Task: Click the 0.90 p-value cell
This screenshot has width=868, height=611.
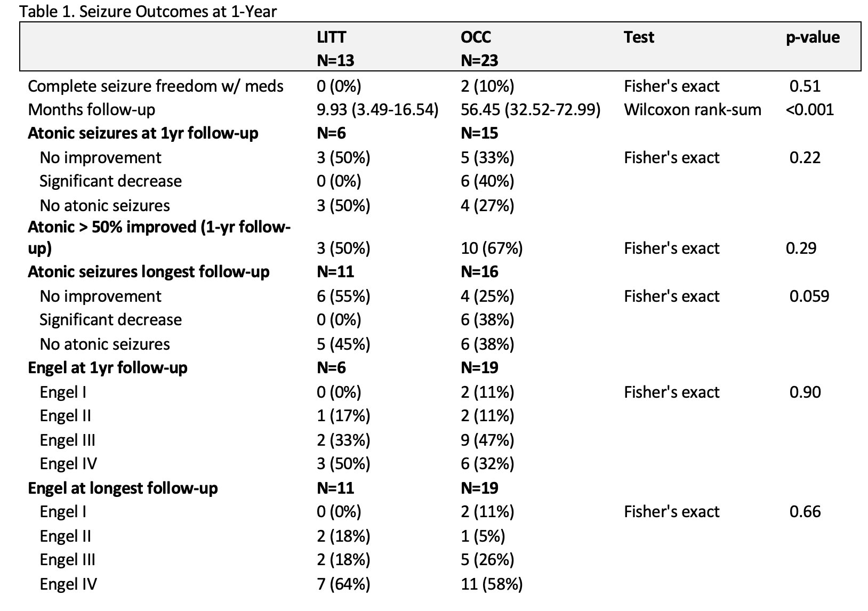Action: (x=805, y=392)
